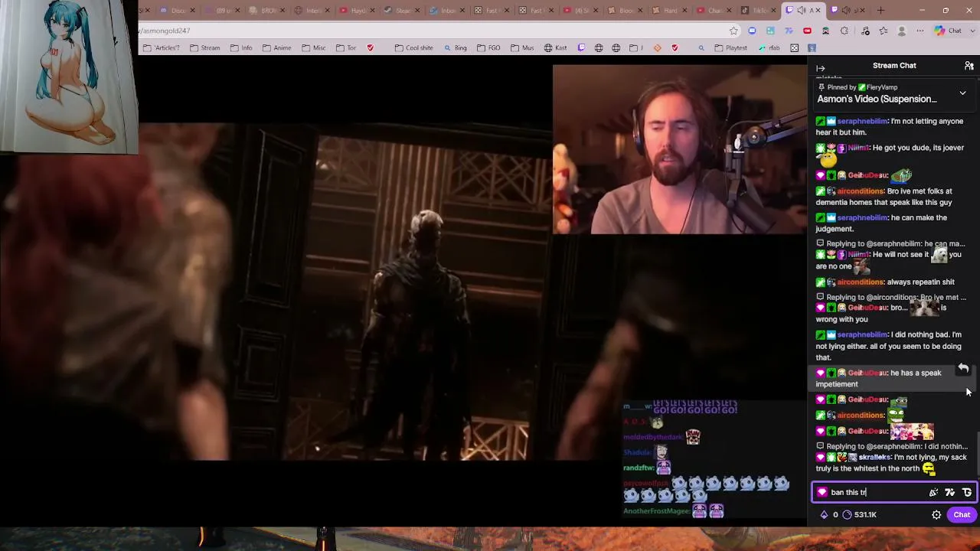
Task: Open the orange diamond bookmark icon
Action: [x=657, y=48]
